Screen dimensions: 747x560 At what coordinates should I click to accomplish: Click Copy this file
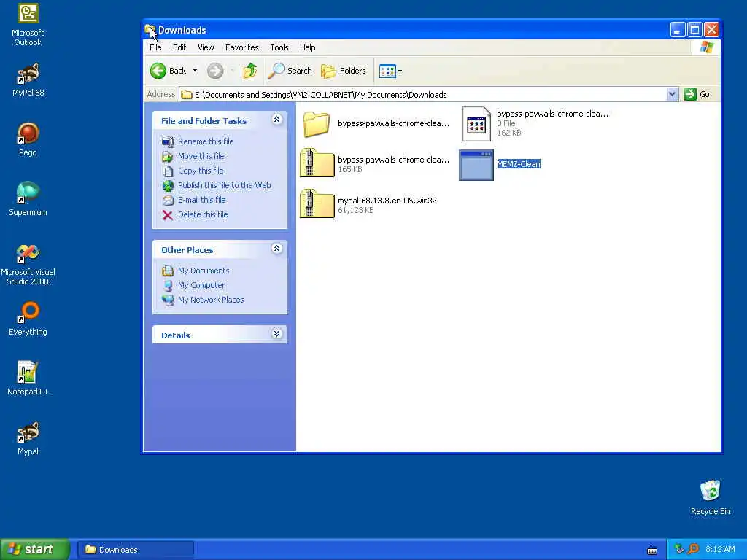click(x=200, y=171)
